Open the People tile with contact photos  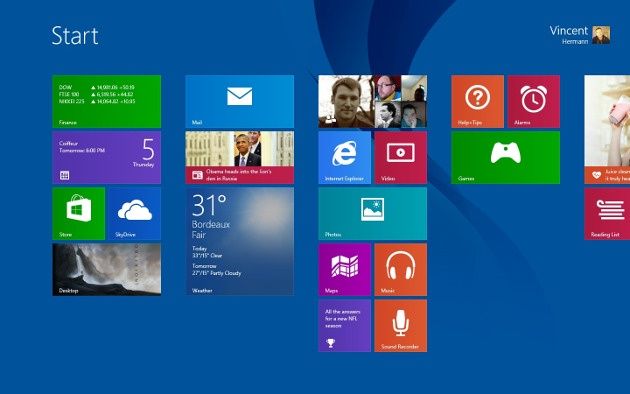[x=372, y=101]
